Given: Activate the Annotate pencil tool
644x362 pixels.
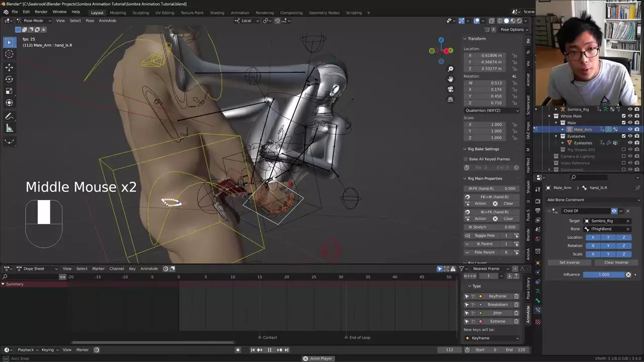Looking at the screenshot, I should (9, 117).
